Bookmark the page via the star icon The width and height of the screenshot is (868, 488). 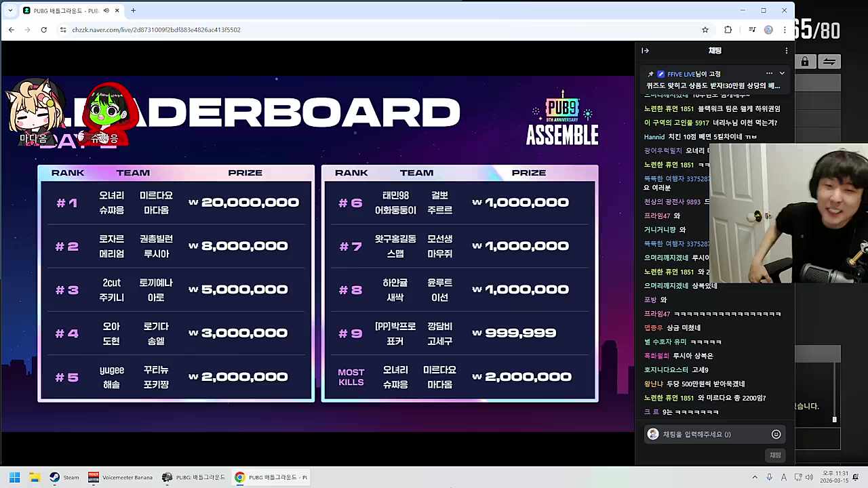(705, 29)
